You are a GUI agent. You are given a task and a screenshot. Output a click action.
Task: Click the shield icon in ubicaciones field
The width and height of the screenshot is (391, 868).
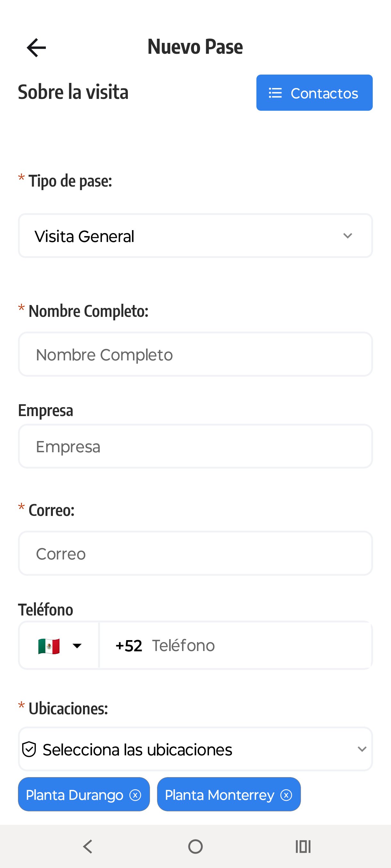point(29,749)
